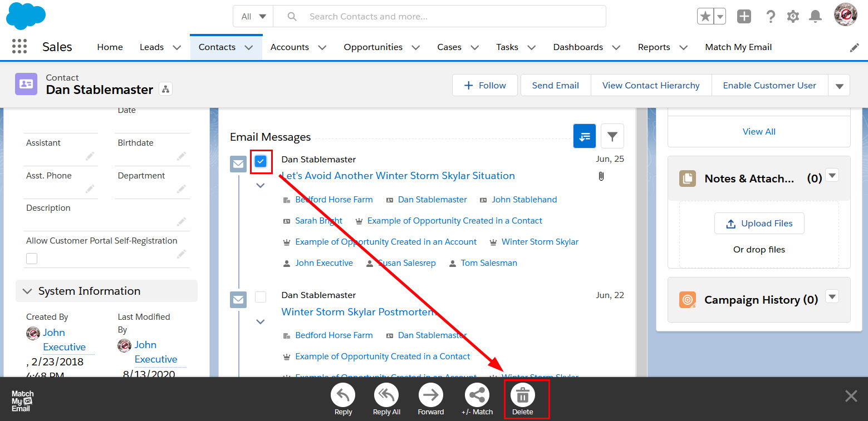Screen dimensions: 868x421
Task: Open the Bedford Horse Farm link in first email
Action: tap(334, 200)
